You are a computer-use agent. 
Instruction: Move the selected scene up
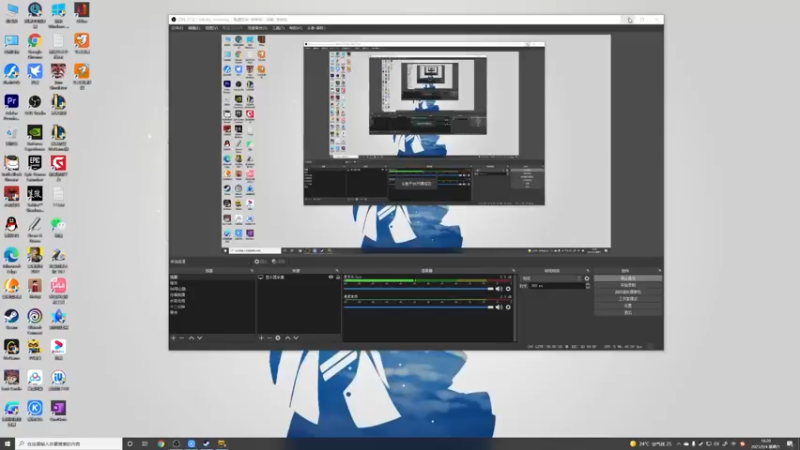[x=191, y=338]
